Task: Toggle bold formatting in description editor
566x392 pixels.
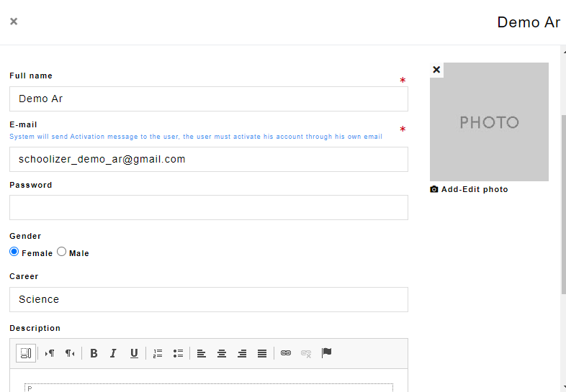Action: coord(94,353)
